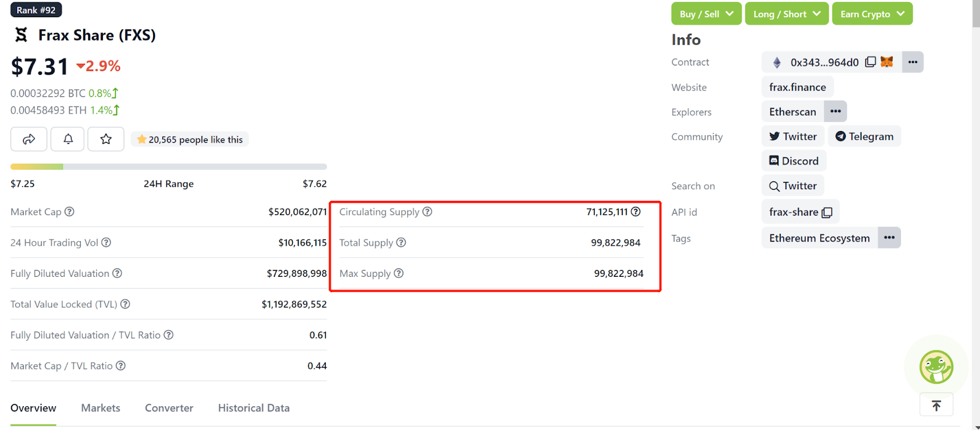Switch to the Historical Data tab
980x430 pixels.
click(x=254, y=408)
